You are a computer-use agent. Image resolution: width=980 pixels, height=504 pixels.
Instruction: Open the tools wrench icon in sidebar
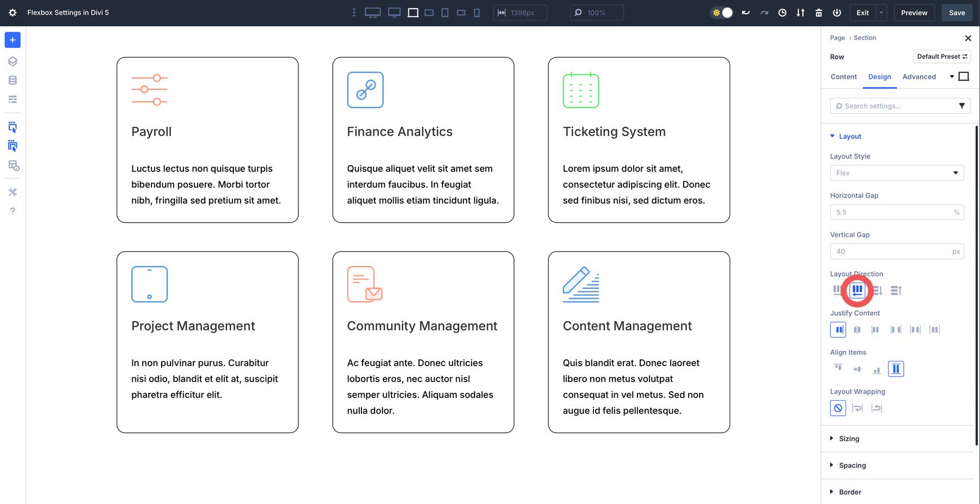13,192
